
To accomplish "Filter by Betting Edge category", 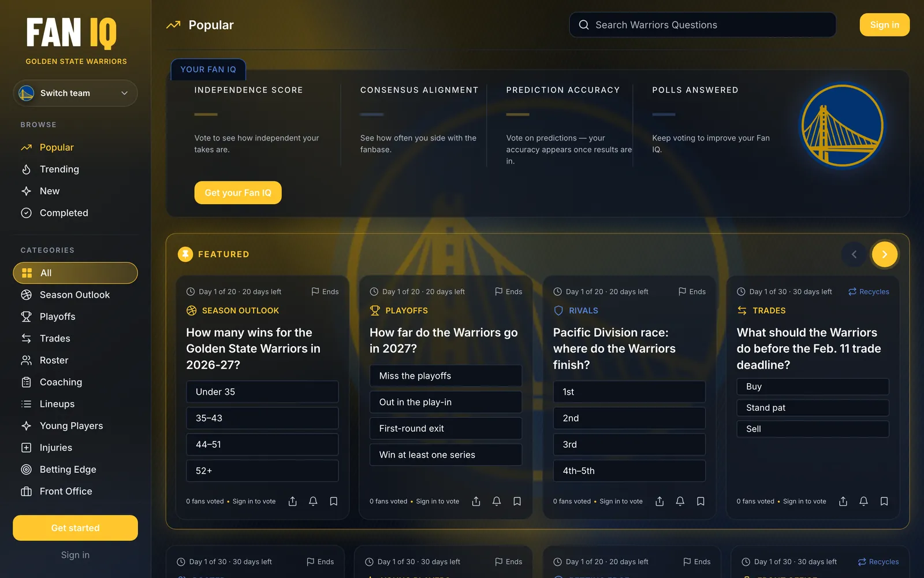I will click(x=75, y=469).
